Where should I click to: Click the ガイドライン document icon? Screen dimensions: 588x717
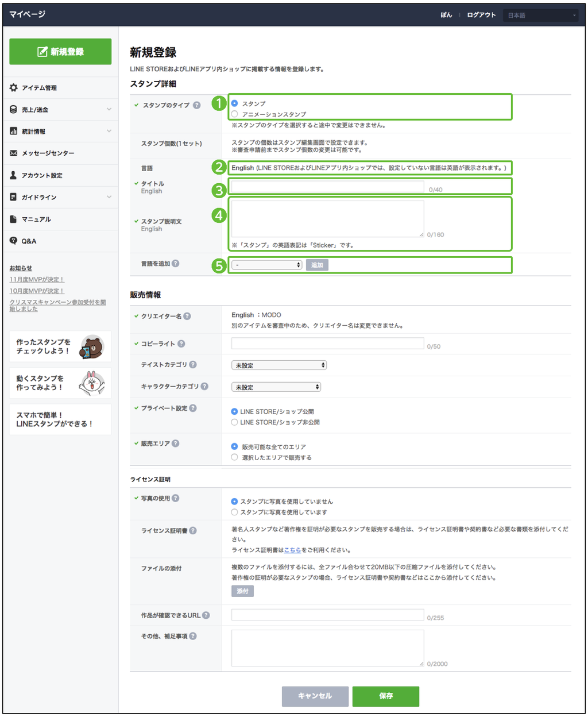pos(14,197)
